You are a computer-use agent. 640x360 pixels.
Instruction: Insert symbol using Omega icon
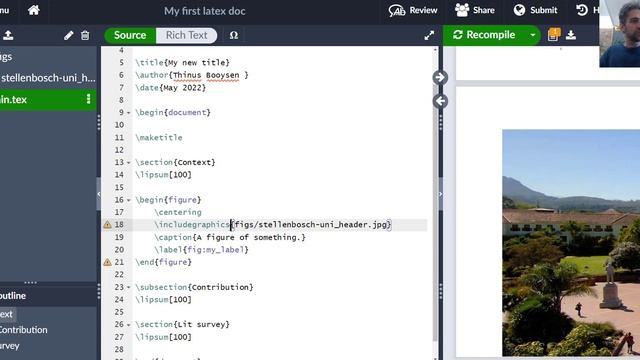pyautogui.click(x=233, y=35)
